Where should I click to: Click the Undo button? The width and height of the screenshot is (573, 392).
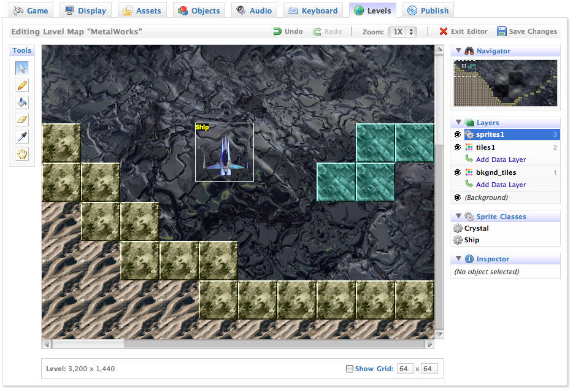pyautogui.click(x=288, y=31)
